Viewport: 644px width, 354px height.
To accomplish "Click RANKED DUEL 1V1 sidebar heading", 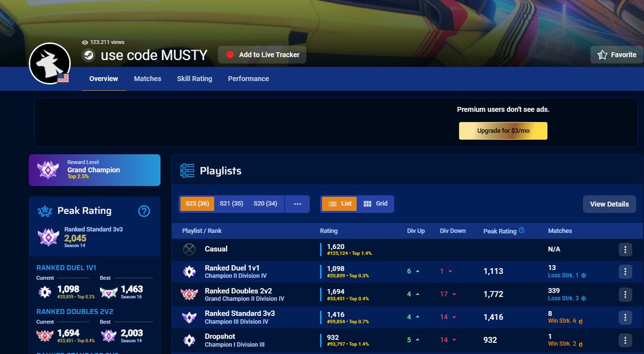I will pyautogui.click(x=67, y=268).
